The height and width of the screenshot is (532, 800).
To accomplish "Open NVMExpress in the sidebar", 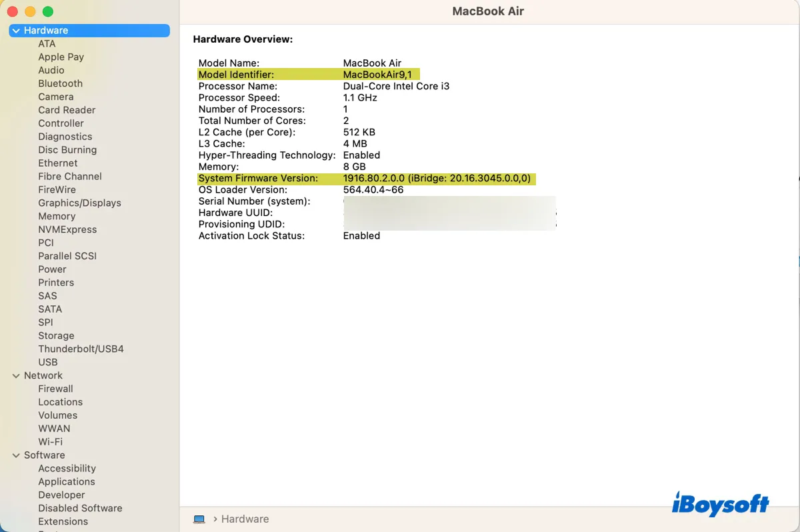I will tap(67, 230).
